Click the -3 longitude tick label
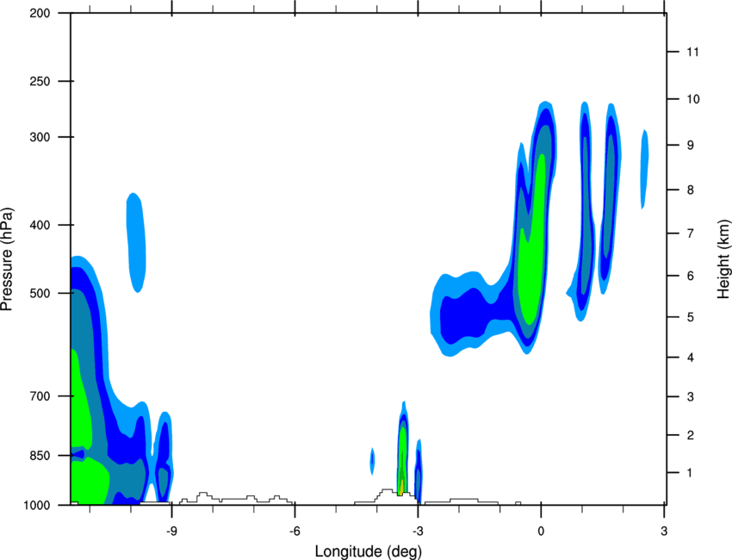The width and height of the screenshot is (732, 560). tap(418, 531)
